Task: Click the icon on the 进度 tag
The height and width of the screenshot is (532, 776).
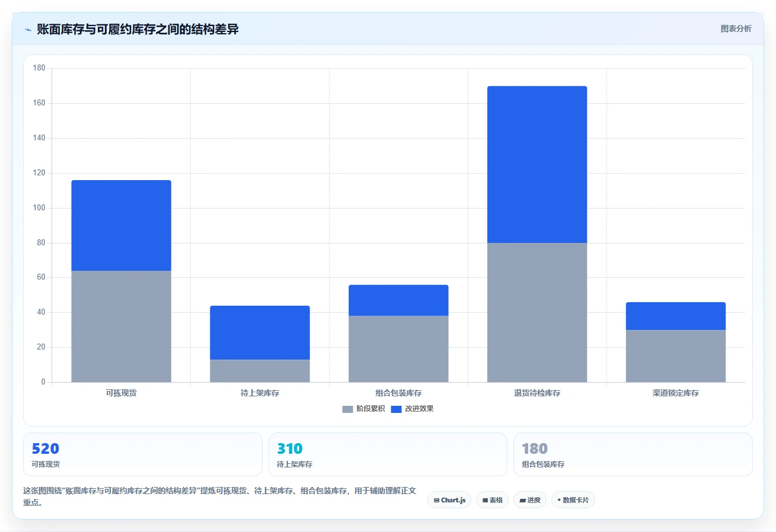Action: [x=522, y=501]
